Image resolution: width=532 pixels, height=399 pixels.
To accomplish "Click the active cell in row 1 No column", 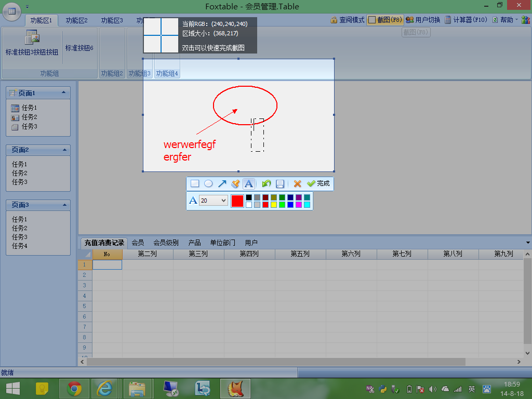I will point(107,264).
